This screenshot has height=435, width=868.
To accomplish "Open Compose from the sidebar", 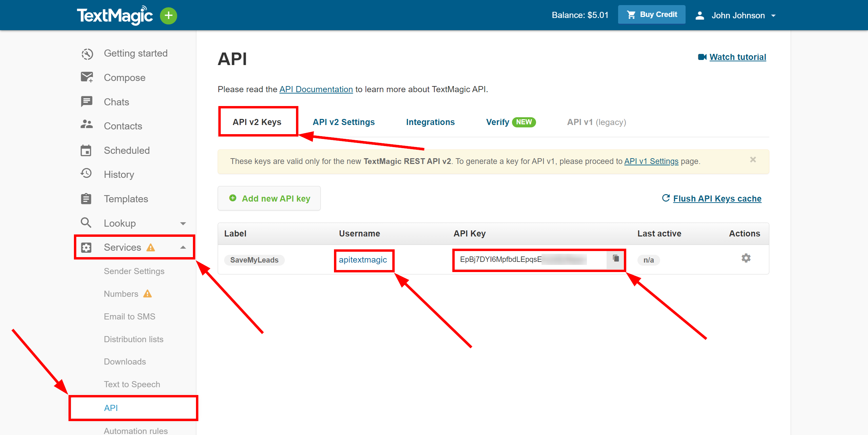I will point(124,78).
